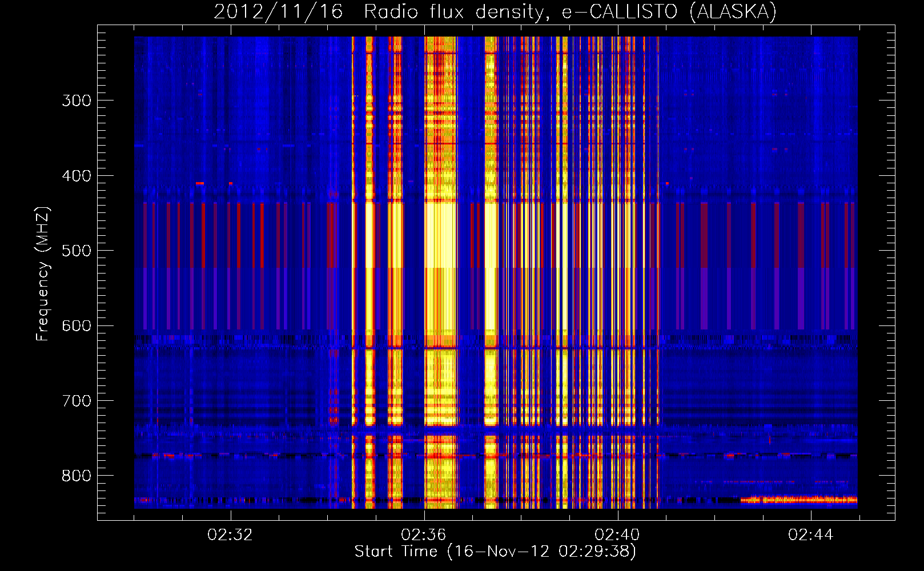Click the 800 frequency tick label
The image size is (924, 571).
point(77,476)
